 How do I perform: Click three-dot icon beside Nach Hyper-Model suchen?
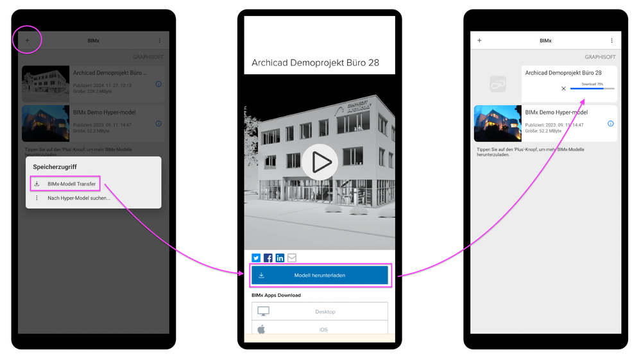pyautogui.click(x=37, y=198)
